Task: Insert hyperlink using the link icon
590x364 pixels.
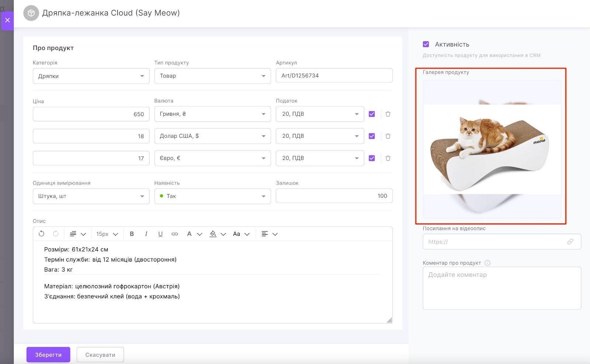Action: (175, 234)
